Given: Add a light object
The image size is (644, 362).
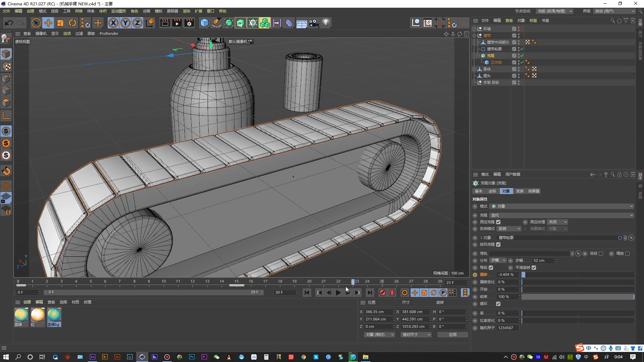Looking at the screenshot, I should coord(326,23).
